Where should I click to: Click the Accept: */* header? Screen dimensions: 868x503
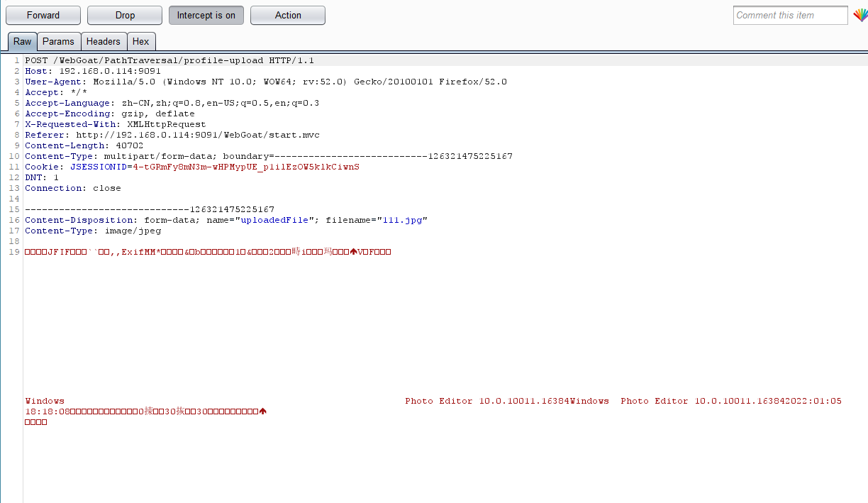(56, 92)
